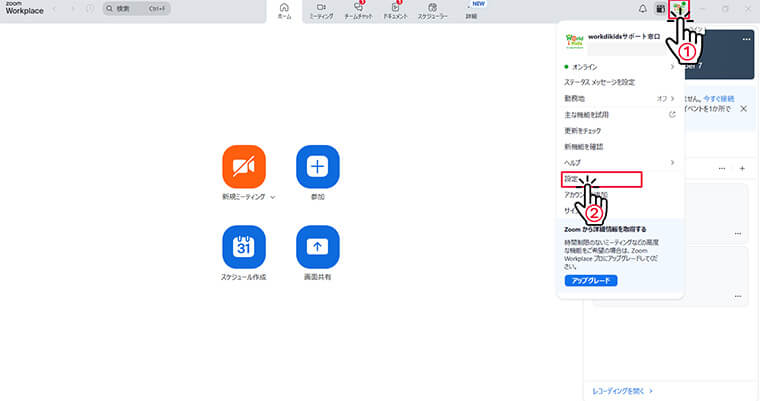The height and width of the screenshot is (401, 760).
Task: Open the Recordings (レコーディングを開く) link
Action: (x=623, y=391)
